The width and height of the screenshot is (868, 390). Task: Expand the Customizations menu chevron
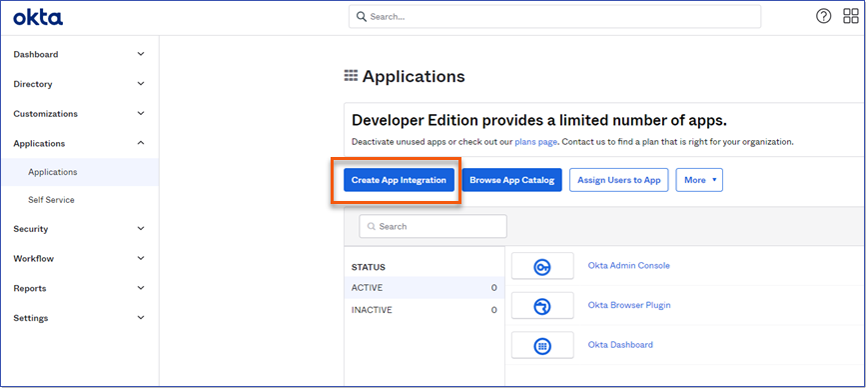pos(141,114)
